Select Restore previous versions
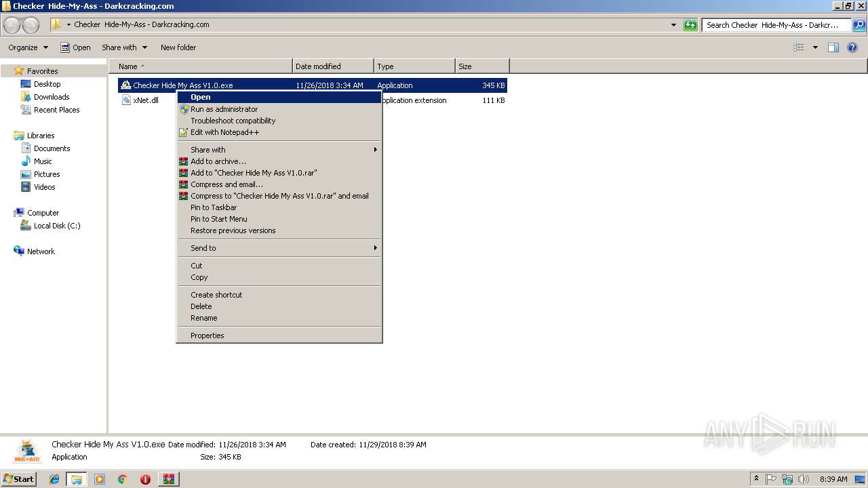Viewport: 868px width, 488px height. click(x=279, y=230)
